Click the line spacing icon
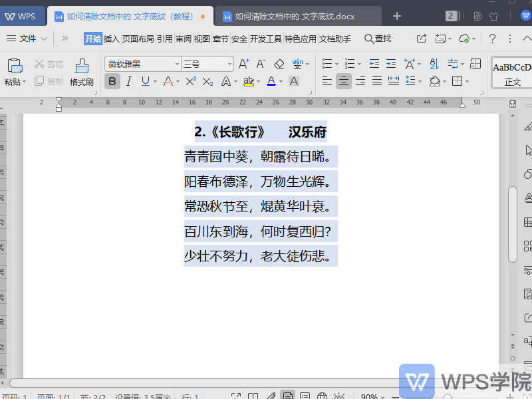 point(410,81)
